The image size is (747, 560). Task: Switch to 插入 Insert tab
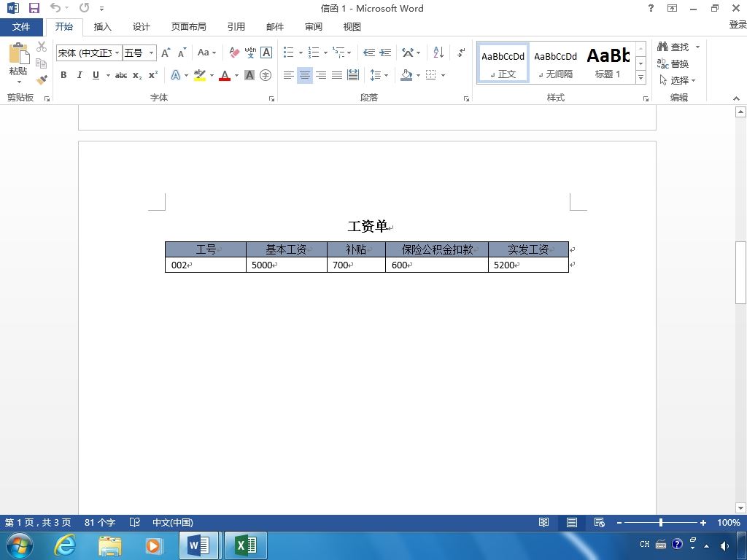[x=102, y=27]
